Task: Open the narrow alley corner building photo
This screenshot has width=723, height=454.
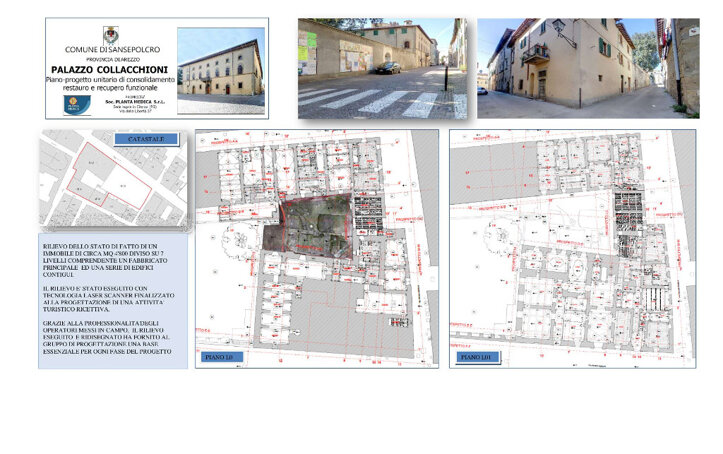Action: tap(588, 68)
